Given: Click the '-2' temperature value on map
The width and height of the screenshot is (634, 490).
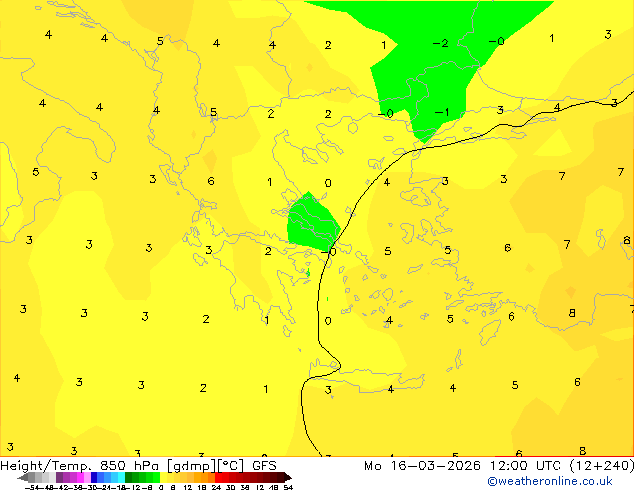Looking at the screenshot, I should click(440, 43).
